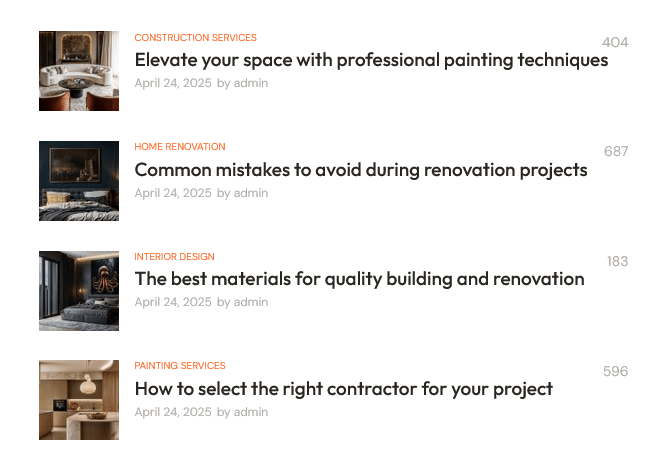Open 'How to select the right contractor' article
Image resolution: width=664 pixels, height=476 pixels.
click(343, 389)
